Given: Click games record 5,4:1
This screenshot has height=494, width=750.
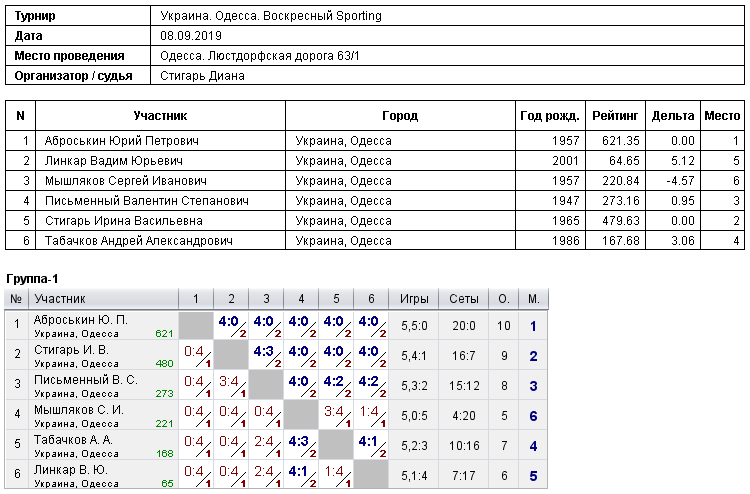Looking at the screenshot, I should [x=414, y=356].
